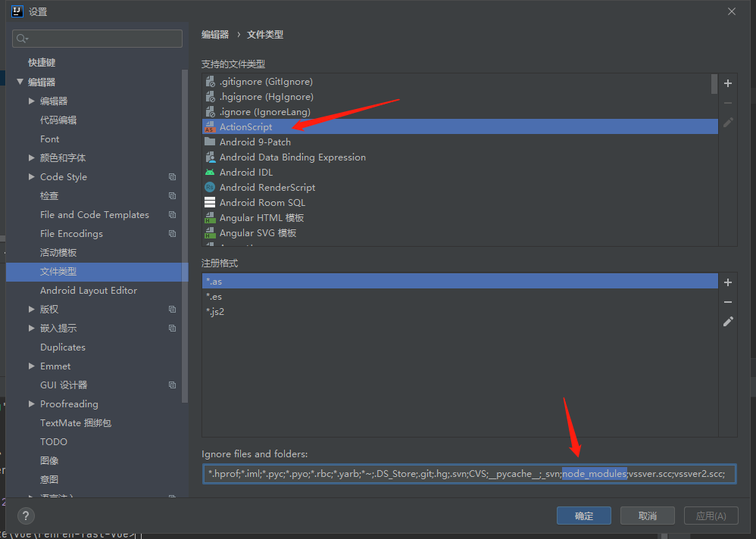Remove the selected registered pattern with minus icon
The height and width of the screenshot is (539, 756).
click(728, 302)
